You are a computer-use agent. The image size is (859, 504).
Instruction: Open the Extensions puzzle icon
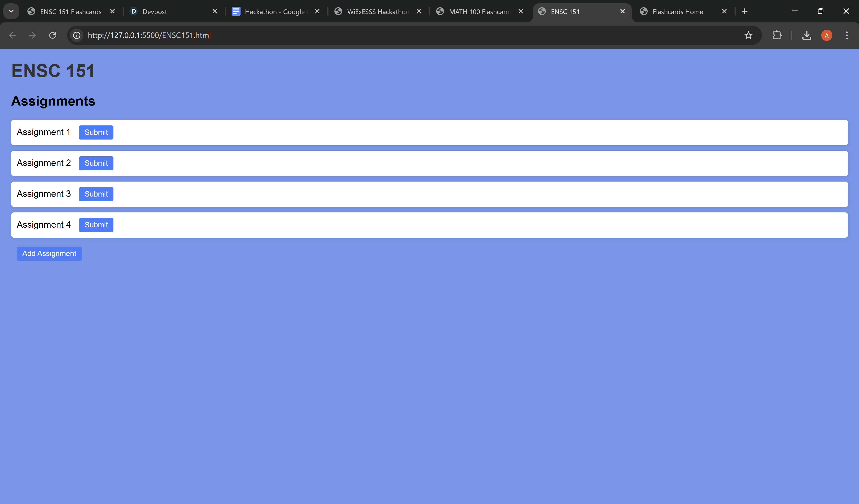click(777, 35)
